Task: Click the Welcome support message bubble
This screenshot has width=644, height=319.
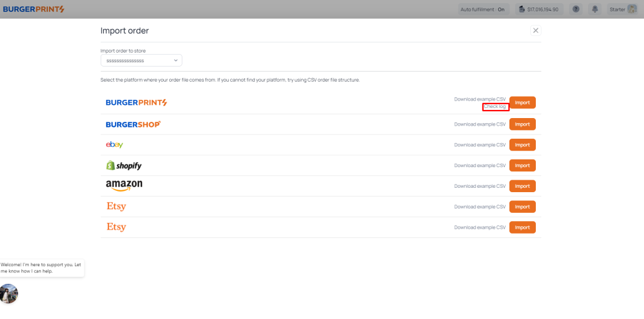Action: (42, 268)
